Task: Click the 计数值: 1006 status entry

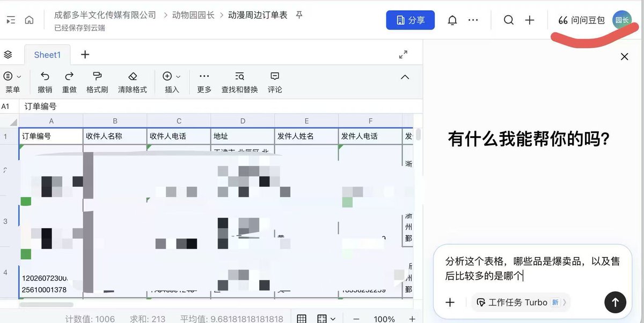Action: point(90,319)
